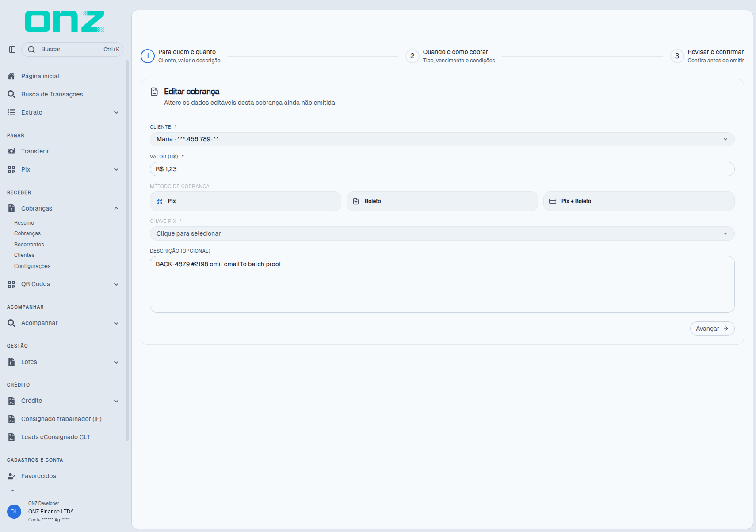Expand the Extrato menu chevron
This screenshot has width=756, height=532.
(116, 112)
